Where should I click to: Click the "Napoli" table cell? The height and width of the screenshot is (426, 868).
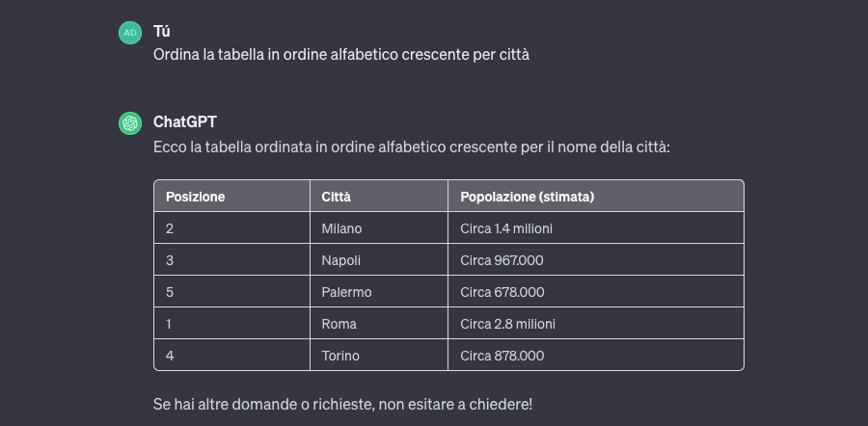point(339,260)
